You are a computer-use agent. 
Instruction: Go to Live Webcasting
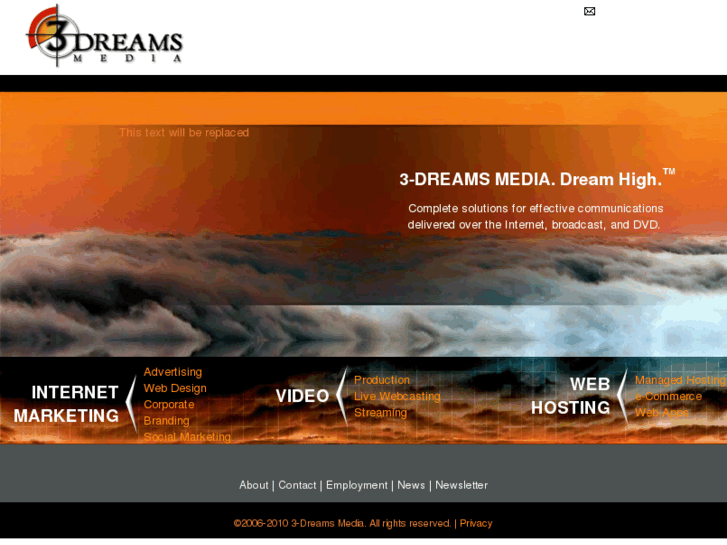397,396
